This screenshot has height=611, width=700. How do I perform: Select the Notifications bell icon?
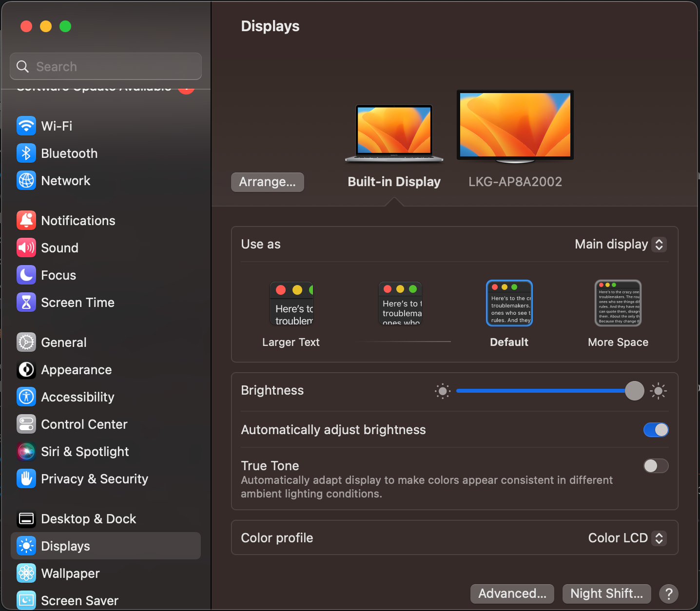(x=26, y=220)
